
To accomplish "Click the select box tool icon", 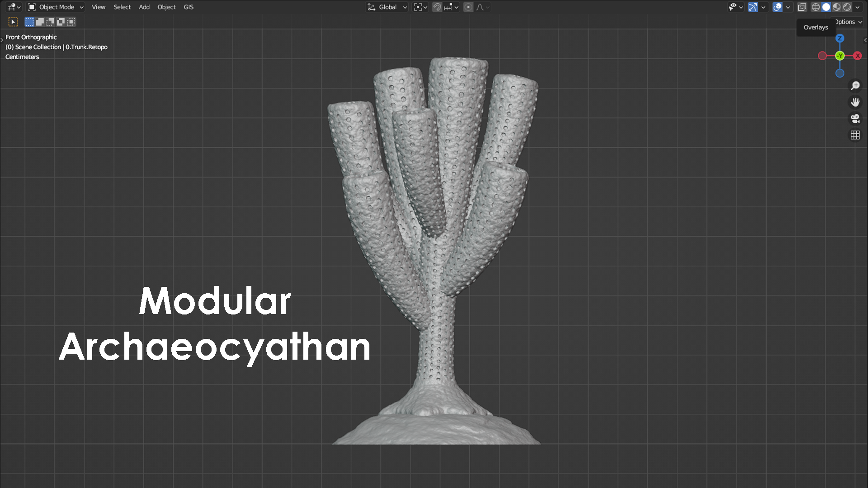I will pos(13,22).
